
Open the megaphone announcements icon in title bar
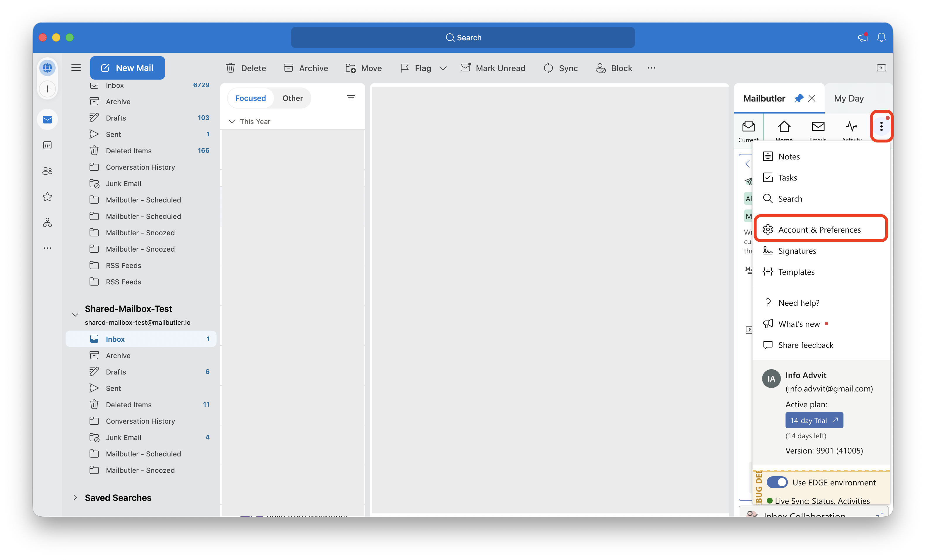tap(863, 37)
